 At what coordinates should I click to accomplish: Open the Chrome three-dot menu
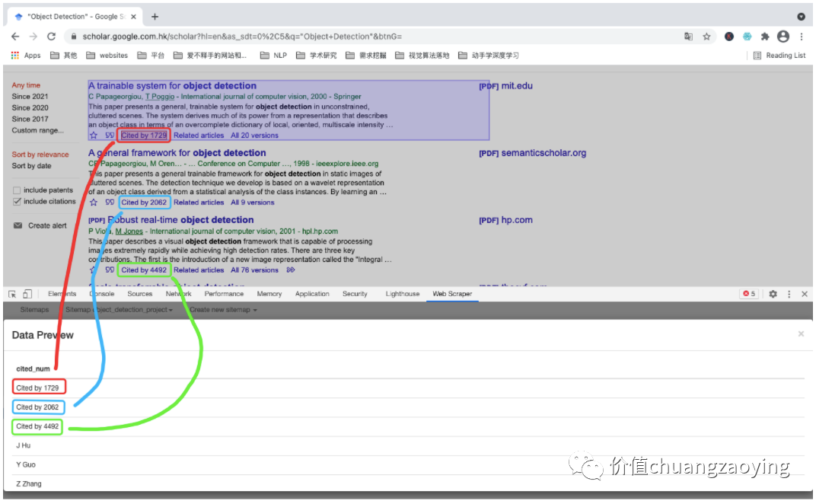pyautogui.click(x=802, y=37)
